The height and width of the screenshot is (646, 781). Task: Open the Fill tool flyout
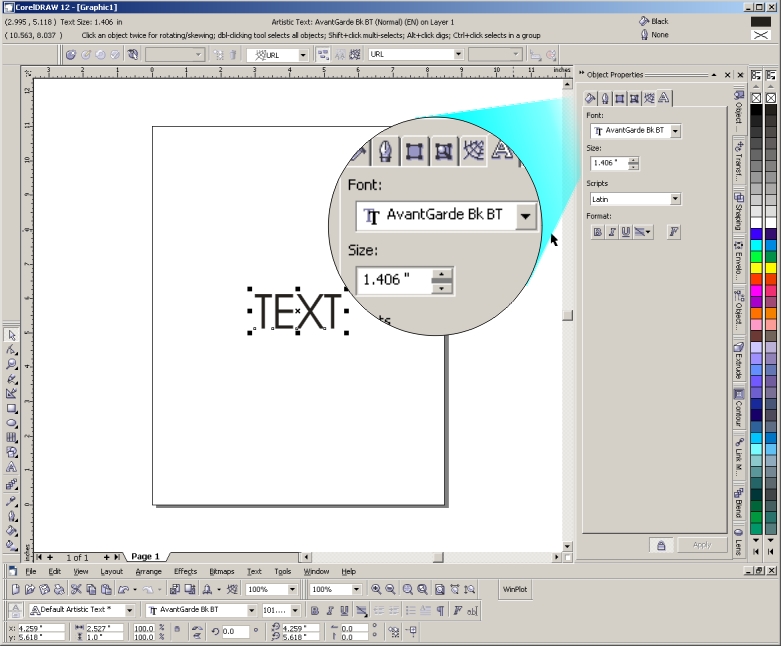[11, 530]
